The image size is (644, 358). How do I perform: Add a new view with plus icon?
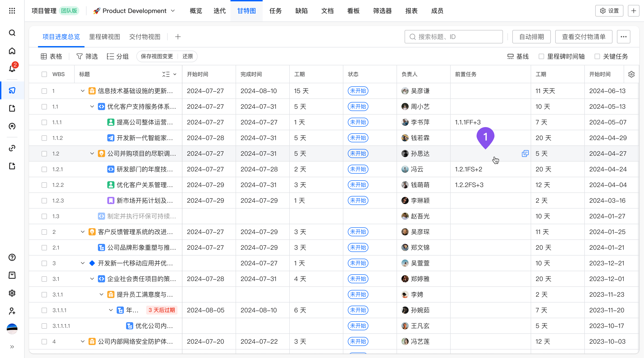(x=178, y=37)
